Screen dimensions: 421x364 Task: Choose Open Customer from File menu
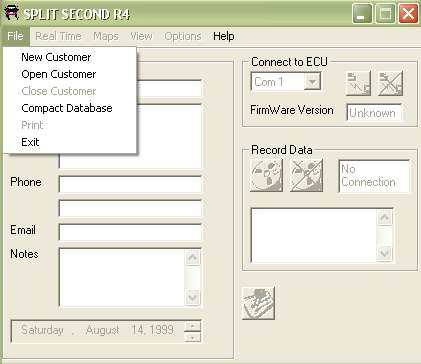click(70, 74)
